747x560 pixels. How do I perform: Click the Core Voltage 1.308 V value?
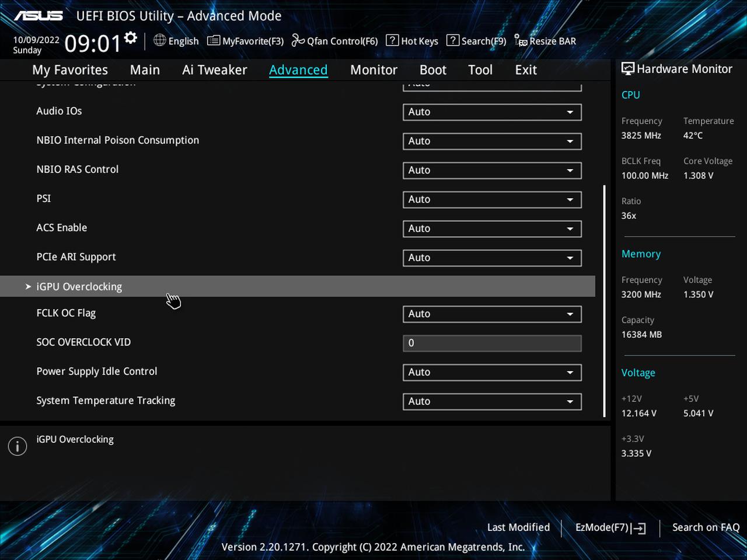(698, 176)
